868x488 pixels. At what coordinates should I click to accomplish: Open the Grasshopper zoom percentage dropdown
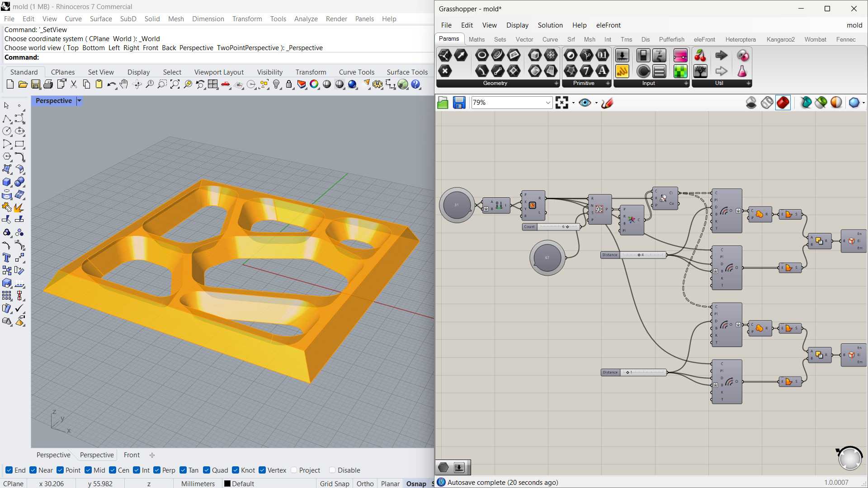point(548,103)
